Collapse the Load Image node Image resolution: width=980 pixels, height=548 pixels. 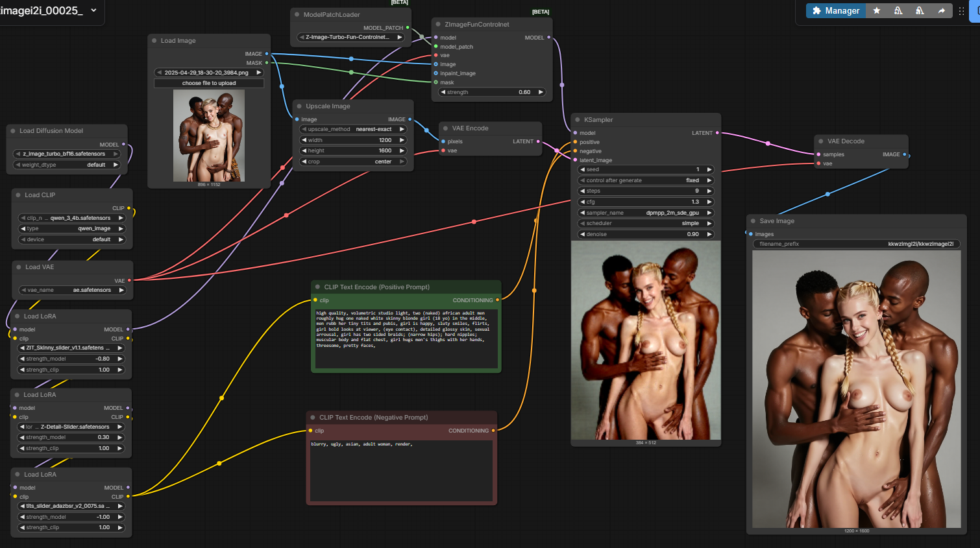click(154, 40)
